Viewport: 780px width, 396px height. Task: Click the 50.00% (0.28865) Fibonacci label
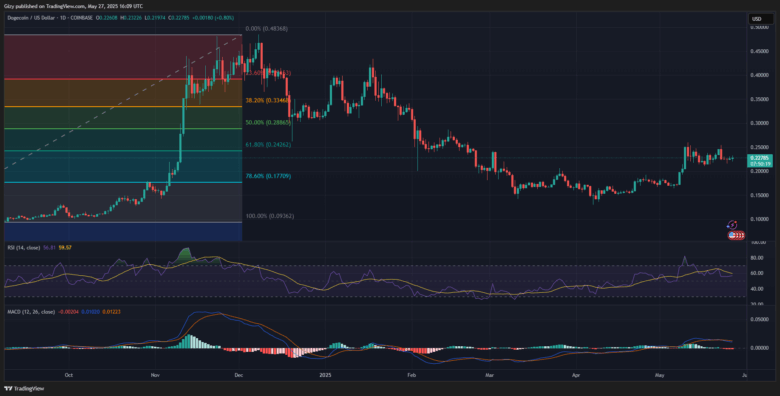tap(268, 122)
